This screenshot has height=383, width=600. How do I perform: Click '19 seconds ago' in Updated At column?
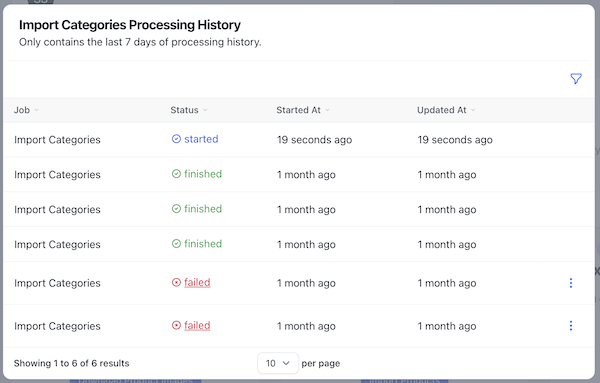coord(455,140)
